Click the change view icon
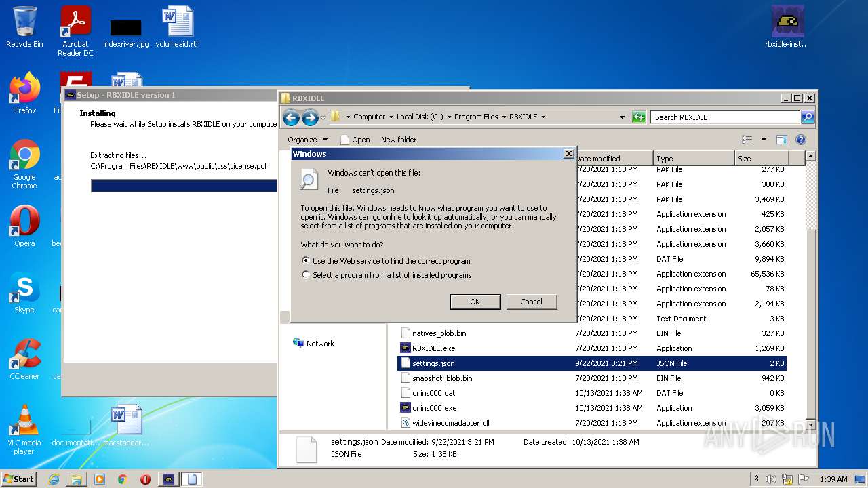This screenshot has width=868, height=488. click(747, 140)
